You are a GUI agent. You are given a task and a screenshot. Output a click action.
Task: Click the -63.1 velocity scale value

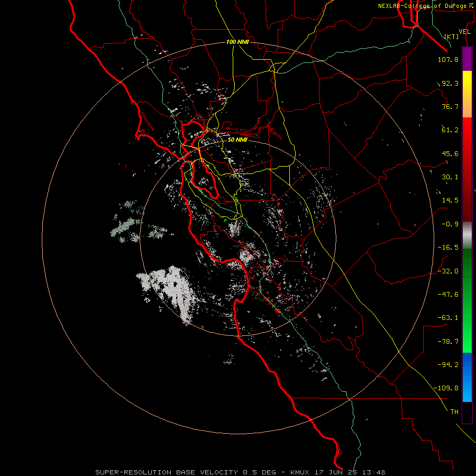448,318
